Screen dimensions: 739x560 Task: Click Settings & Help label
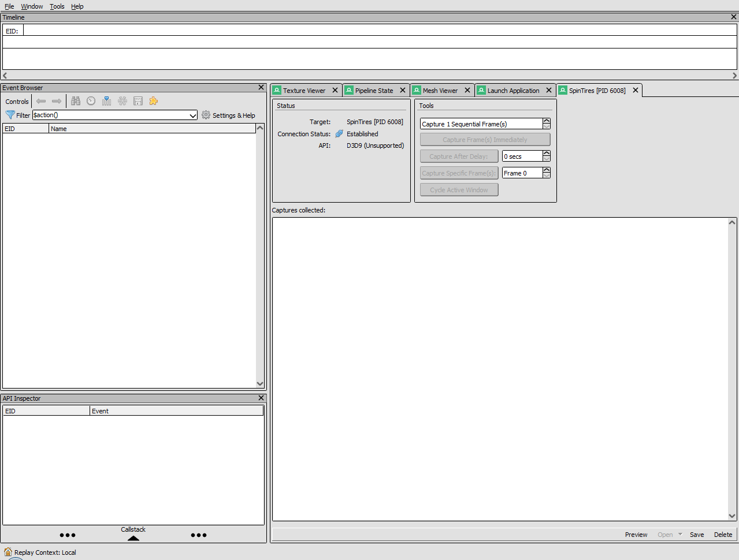coord(233,115)
